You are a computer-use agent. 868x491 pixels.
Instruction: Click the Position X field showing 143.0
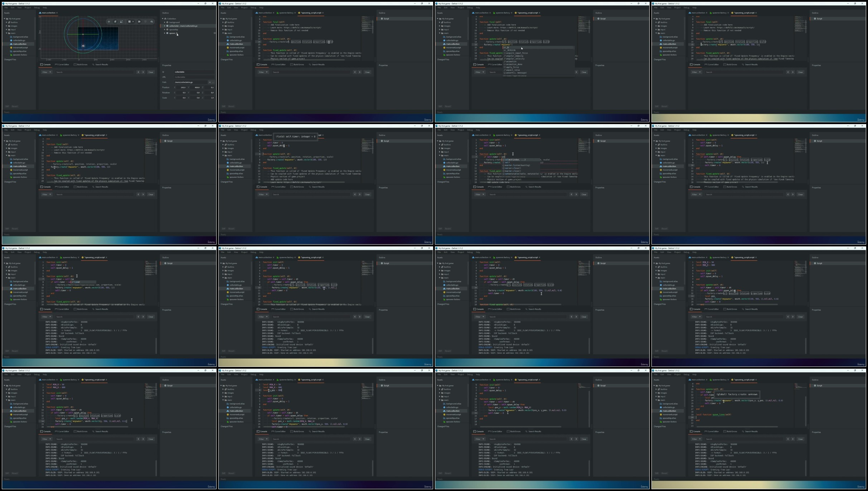click(x=182, y=87)
